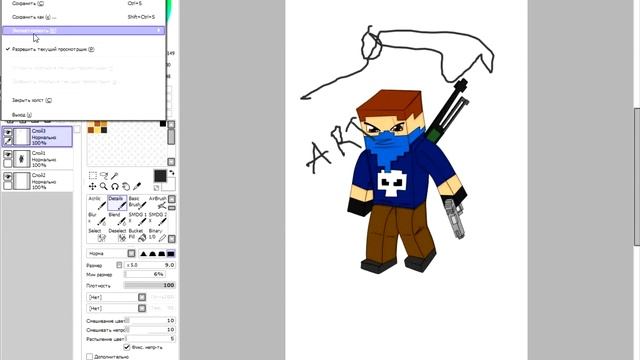Choose the Details brush

point(117,203)
